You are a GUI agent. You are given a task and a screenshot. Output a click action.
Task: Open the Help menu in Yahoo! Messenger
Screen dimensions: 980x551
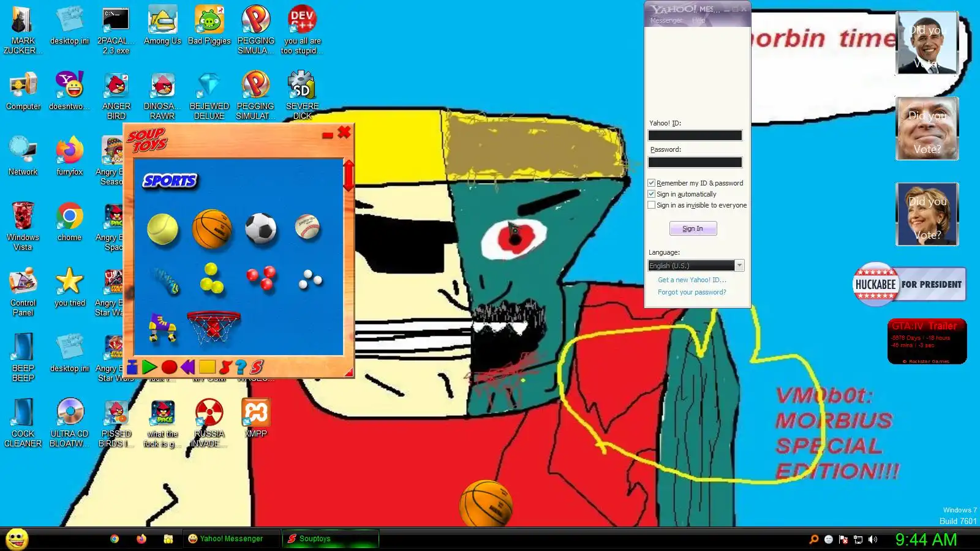pyautogui.click(x=699, y=21)
